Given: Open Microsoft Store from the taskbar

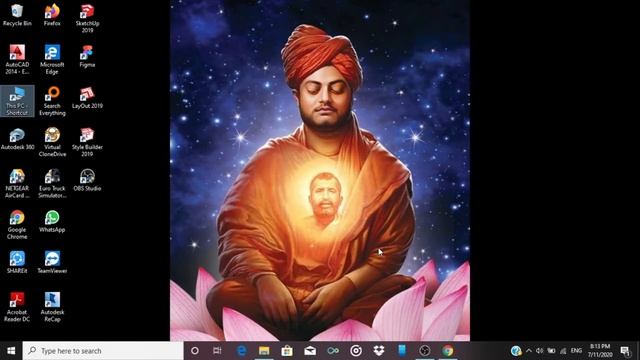Looking at the screenshot, I should [287, 351].
